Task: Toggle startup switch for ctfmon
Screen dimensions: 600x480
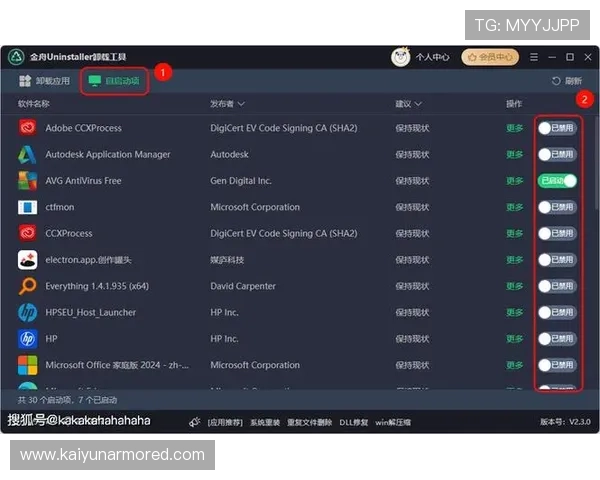Action: tap(557, 207)
